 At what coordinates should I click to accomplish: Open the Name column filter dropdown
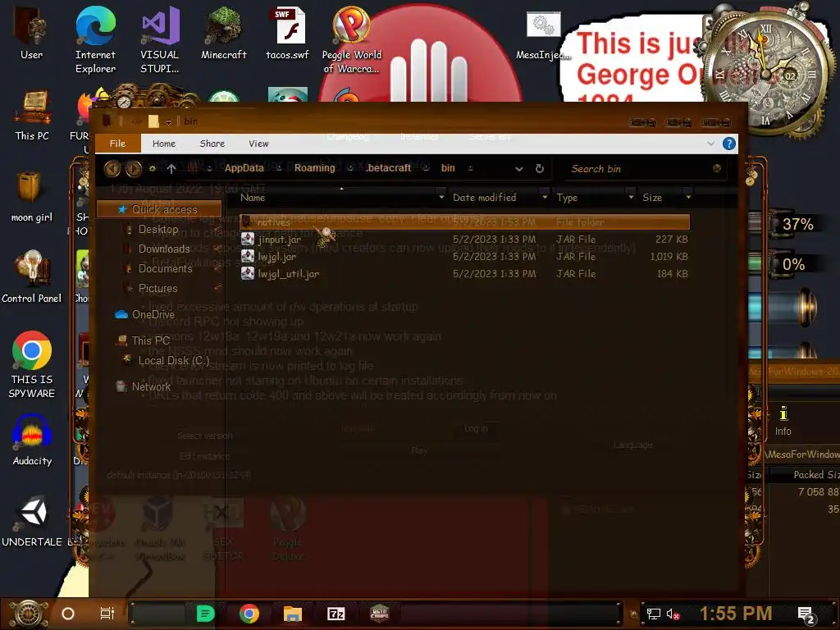pos(441,197)
